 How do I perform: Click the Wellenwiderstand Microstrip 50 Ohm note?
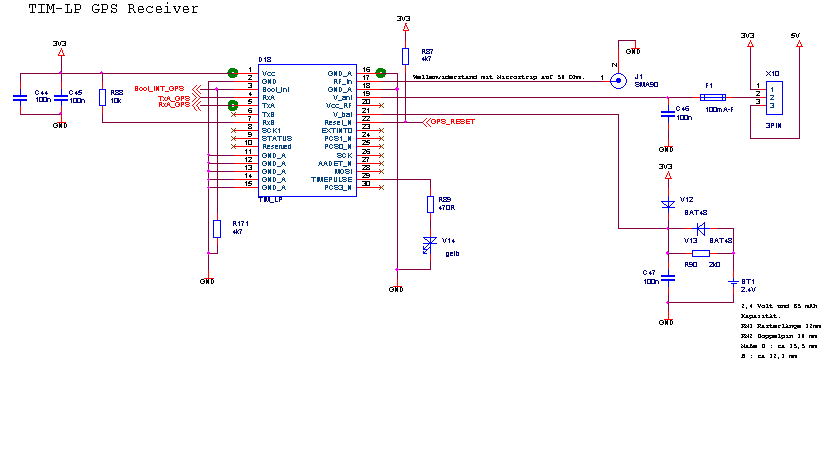[498, 77]
